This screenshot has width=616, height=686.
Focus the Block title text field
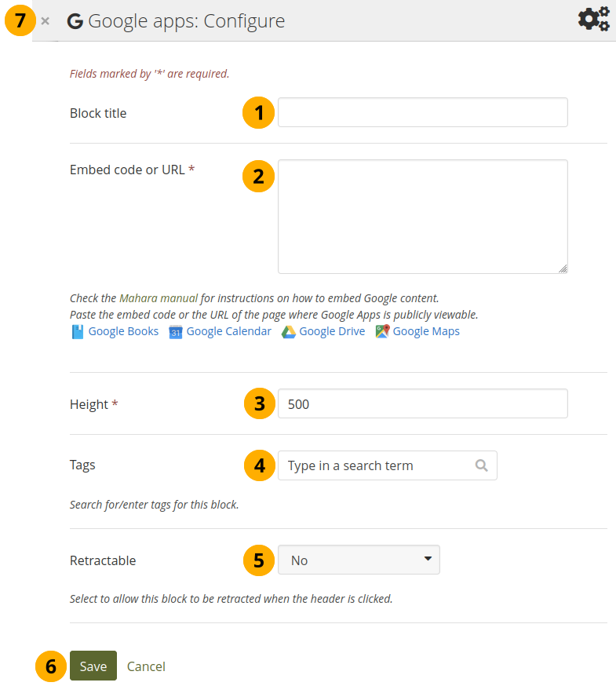[422, 112]
